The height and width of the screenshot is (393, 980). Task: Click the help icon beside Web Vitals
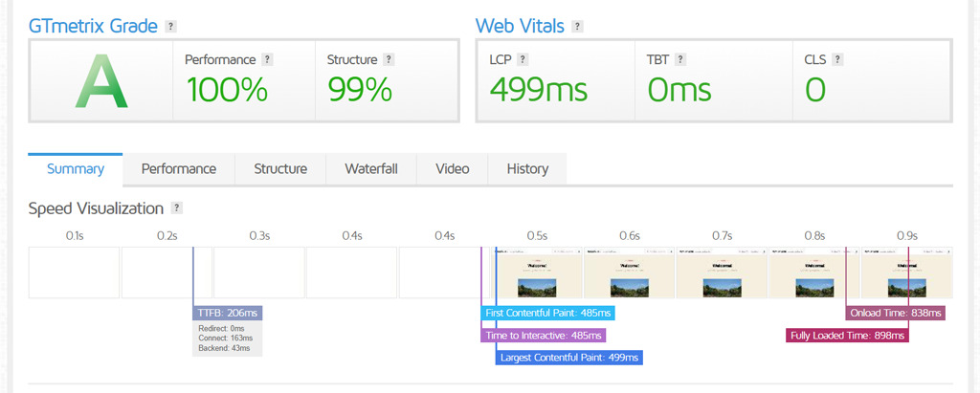(577, 26)
